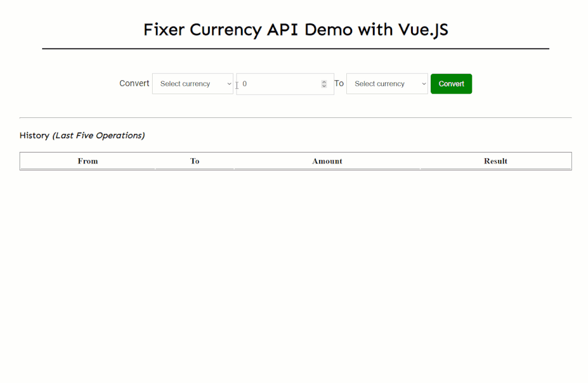The height and width of the screenshot is (383, 588).
Task: Select the Amount column header
Action: [x=327, y=161]
